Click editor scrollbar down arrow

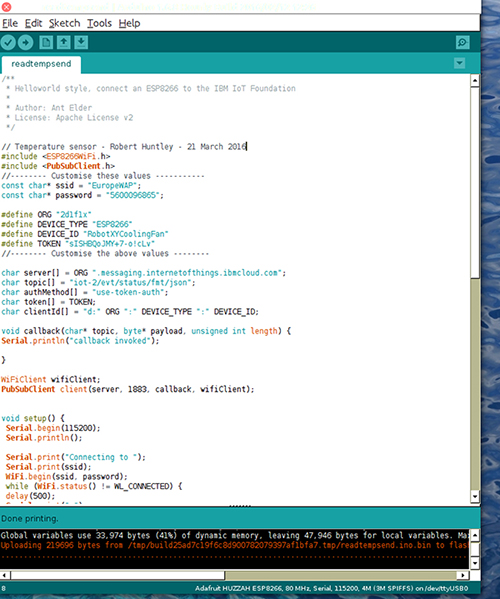coord(475,497)
